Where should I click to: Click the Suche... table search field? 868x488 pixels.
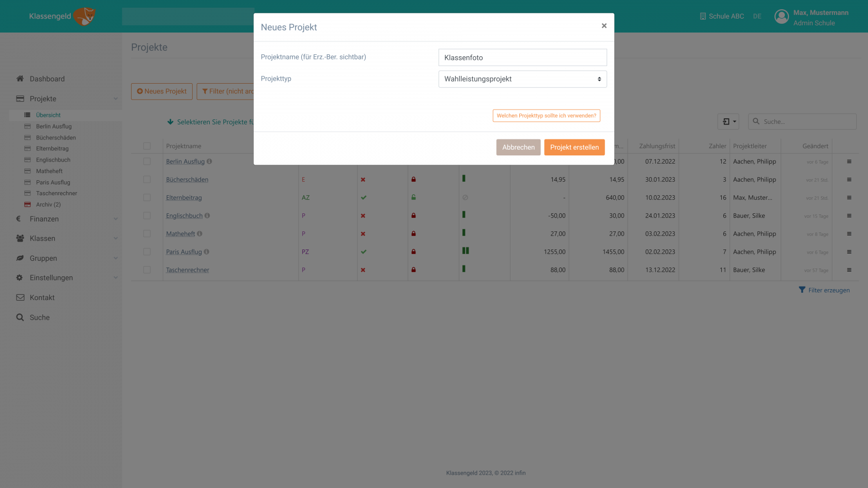click(802, 122)
